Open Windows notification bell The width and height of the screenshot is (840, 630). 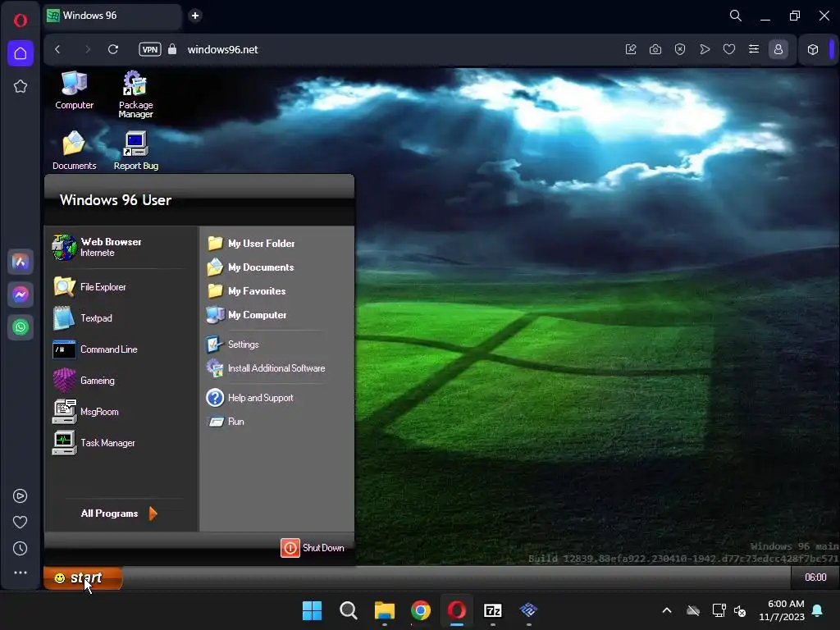point(818,610)
